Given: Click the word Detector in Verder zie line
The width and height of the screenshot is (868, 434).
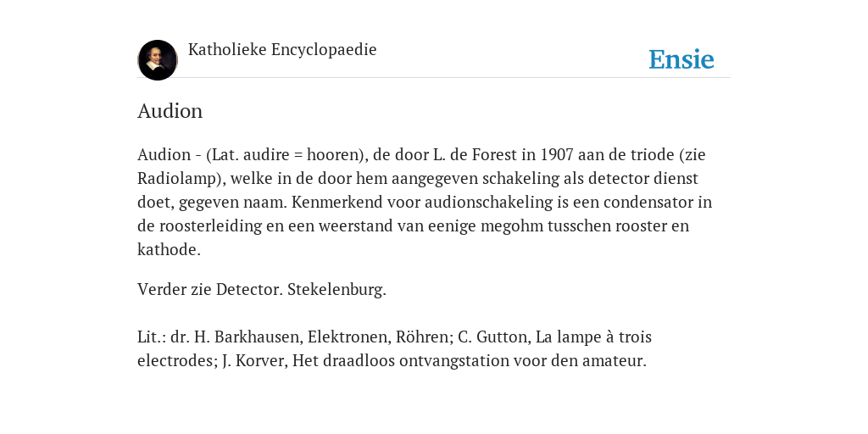Looking at the screenshot, I should (x=249, y=290).
